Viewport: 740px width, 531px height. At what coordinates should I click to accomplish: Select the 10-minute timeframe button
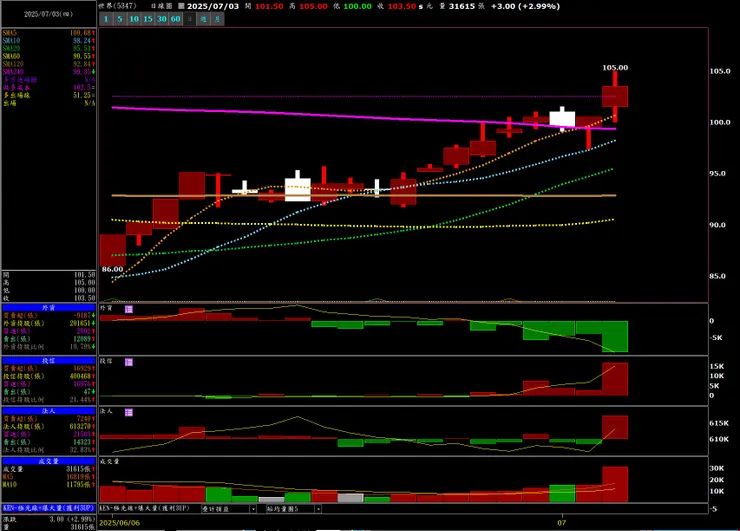click(134, 19)
